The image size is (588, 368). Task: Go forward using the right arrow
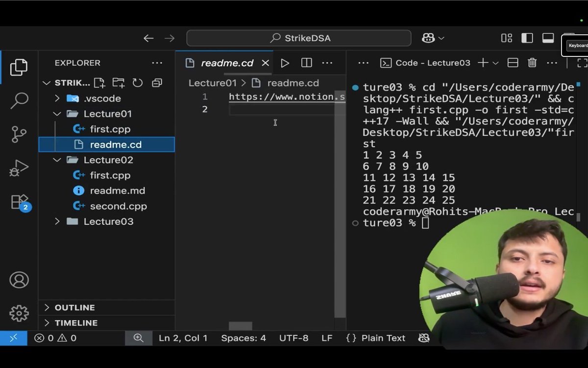(x=170, y=38)
